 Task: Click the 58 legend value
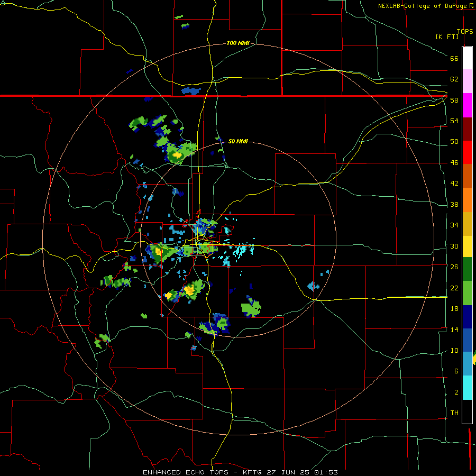coord(454,100)
